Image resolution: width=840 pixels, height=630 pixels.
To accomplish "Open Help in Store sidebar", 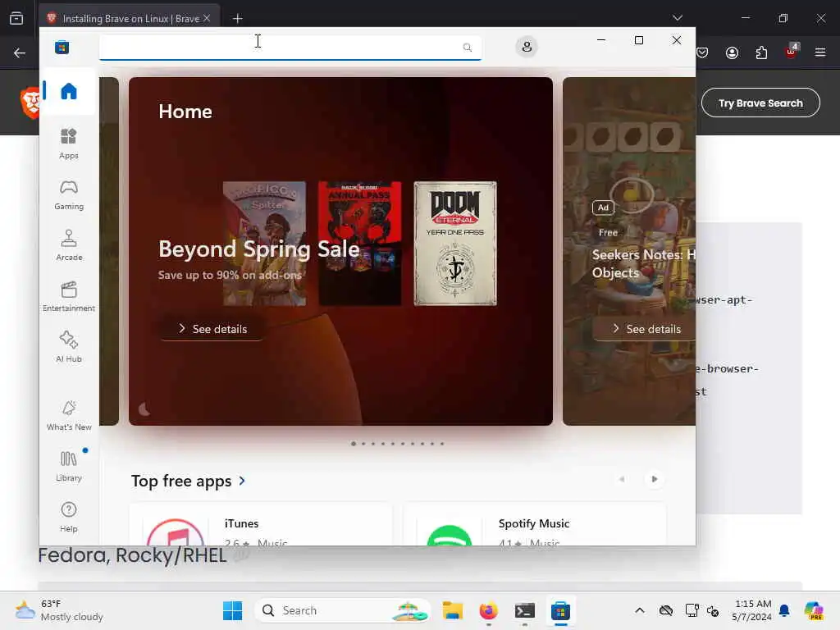I will point(69,517).
